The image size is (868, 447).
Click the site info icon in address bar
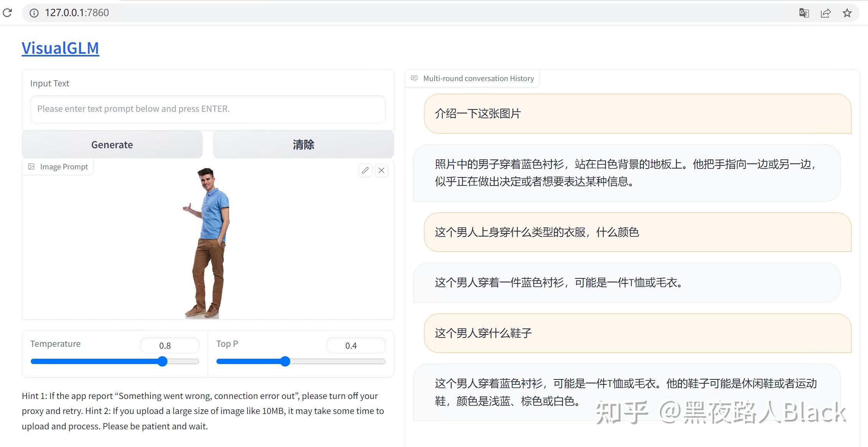tap(34, 13)
